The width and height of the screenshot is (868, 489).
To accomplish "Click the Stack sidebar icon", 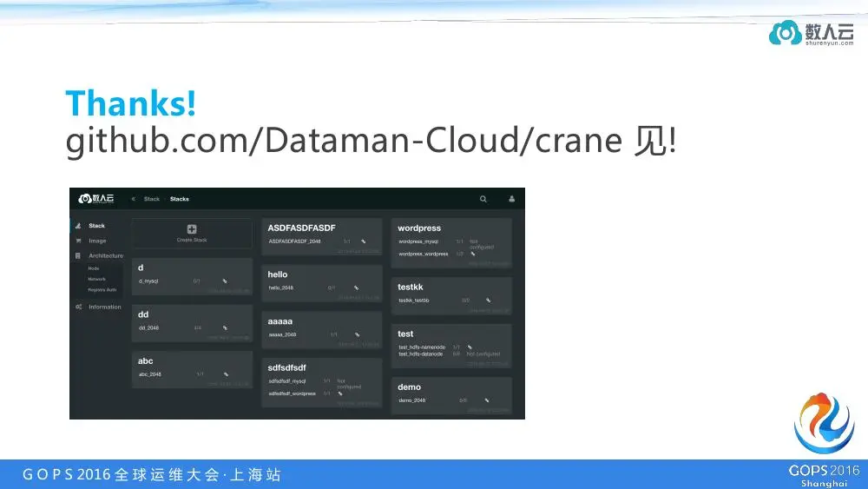I will click(x=78, y=226).
